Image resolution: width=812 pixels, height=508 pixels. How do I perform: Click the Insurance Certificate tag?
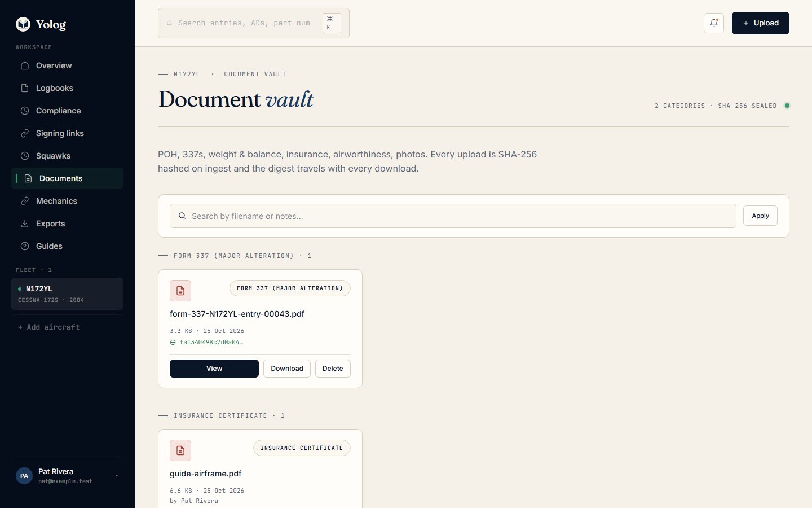click(302, 448)
